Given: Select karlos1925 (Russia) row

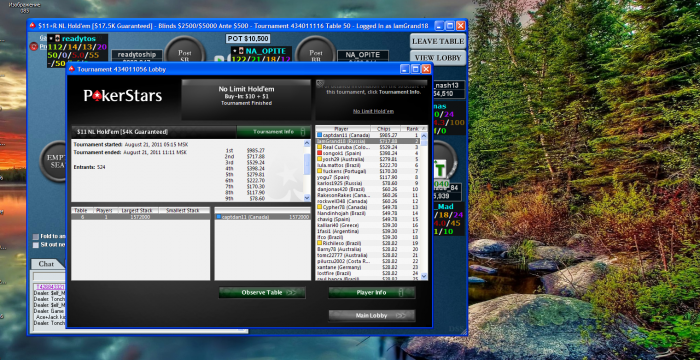Looking at the screenshot, I should point(368,183).
